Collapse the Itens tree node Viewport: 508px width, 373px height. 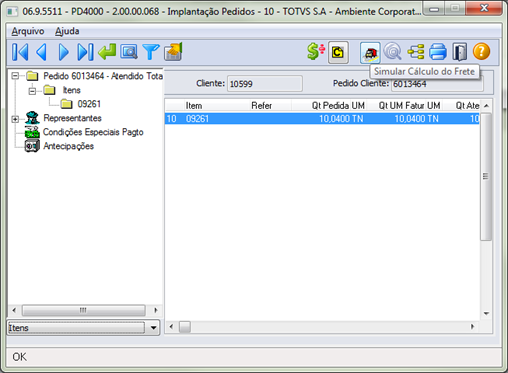coord(32,90)
